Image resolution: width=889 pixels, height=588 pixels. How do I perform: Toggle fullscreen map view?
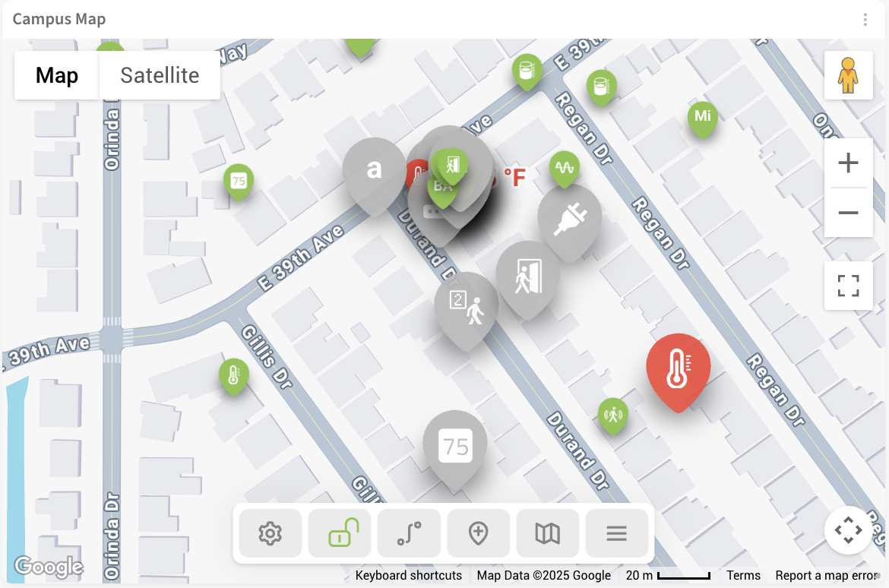pyautogui.click(x=848, y=286)
